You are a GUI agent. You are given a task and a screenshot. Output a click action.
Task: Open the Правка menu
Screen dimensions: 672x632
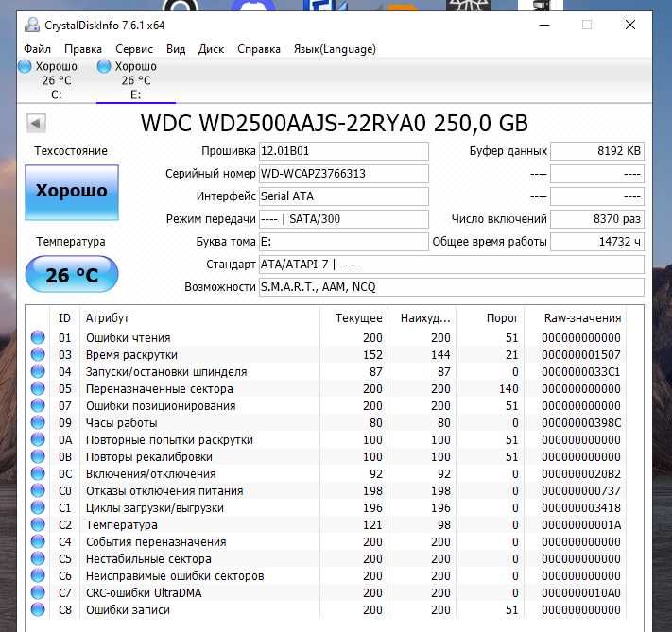[x=83, y=49]
